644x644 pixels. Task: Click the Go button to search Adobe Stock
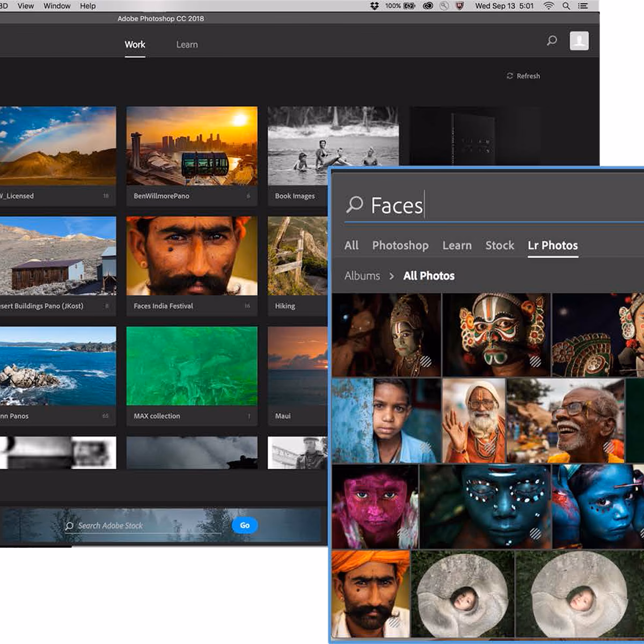click(x=245, y=525)
